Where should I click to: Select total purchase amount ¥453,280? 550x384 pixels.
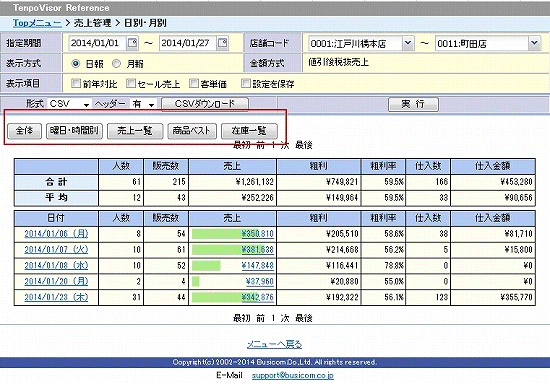(x=516, y=182)
